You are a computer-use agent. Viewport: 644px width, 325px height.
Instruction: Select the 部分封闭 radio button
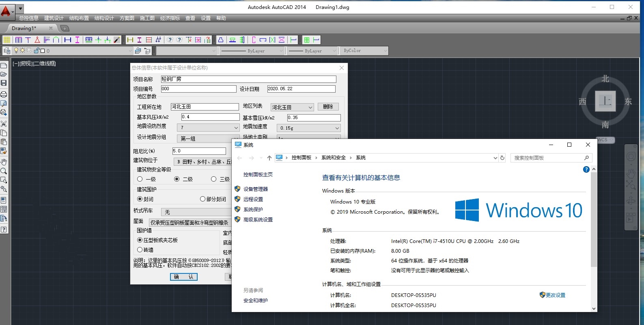coord(202,199)
